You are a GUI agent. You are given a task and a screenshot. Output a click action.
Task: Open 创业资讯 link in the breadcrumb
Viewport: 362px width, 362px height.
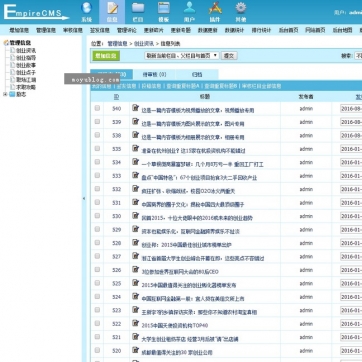[144, 43]
